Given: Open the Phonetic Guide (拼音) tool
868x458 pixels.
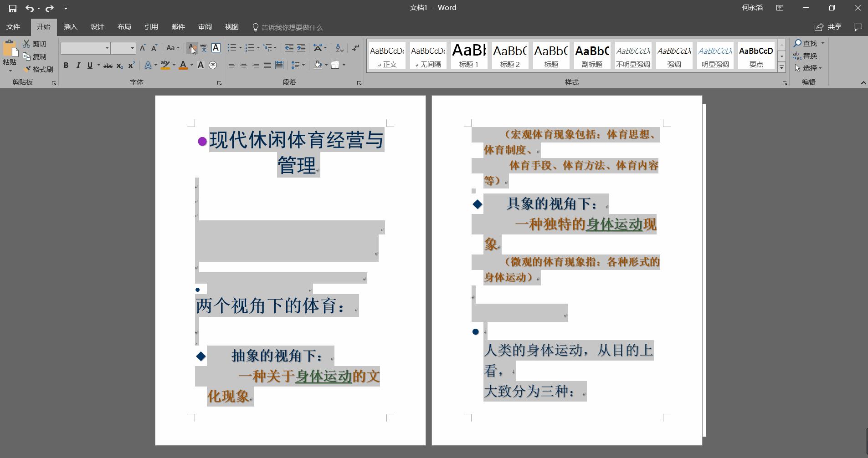Looking at the screenshot, I should [203, 48].
